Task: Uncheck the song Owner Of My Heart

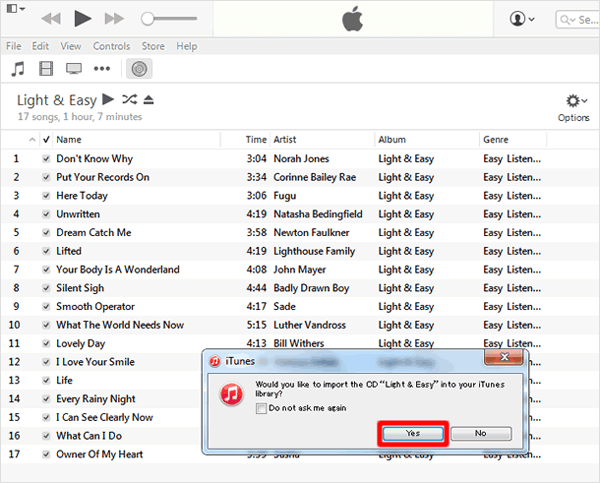Action: click(46, 454)
